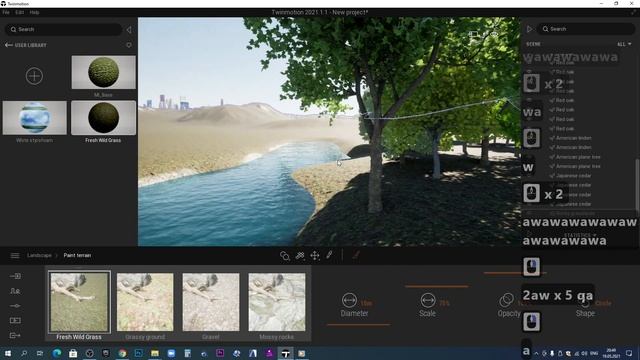
Task: Go to Landscape breadcrumb
Action: 39,256
